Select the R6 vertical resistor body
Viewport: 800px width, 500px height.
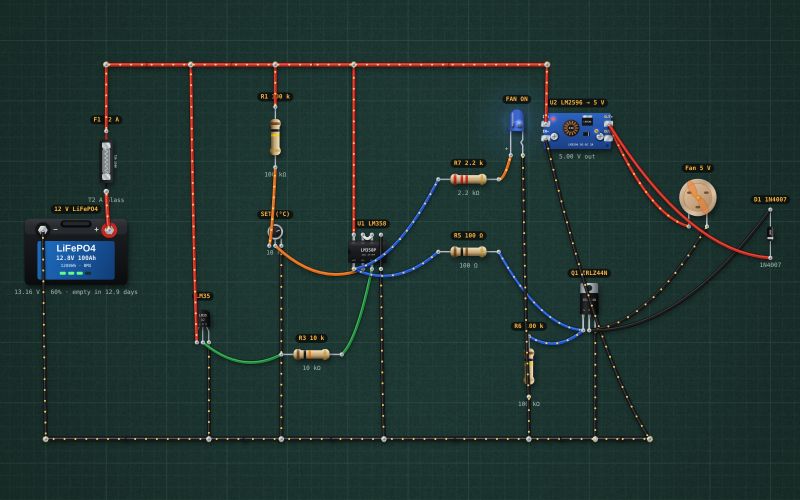tap(529, 367)
